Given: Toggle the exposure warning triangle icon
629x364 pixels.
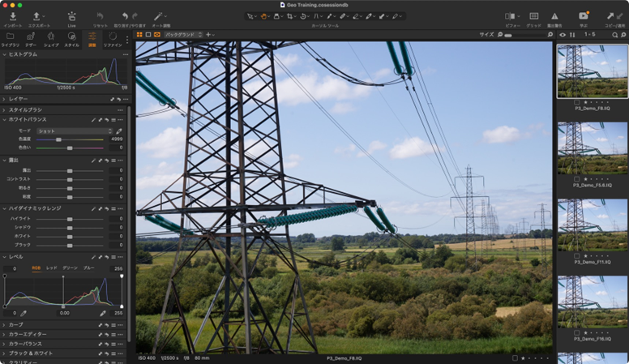Looking at the screenshot, I should [x=554, y=16].
